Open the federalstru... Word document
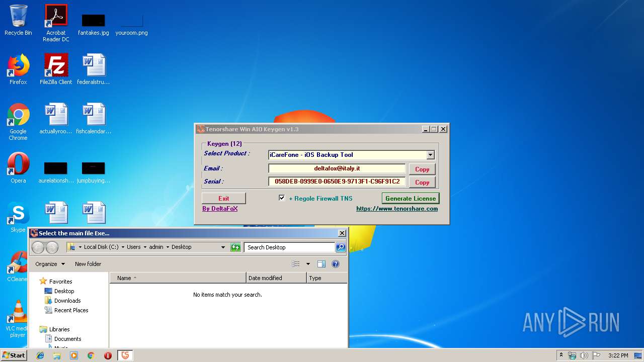The image size is (644, 362). 94,69
